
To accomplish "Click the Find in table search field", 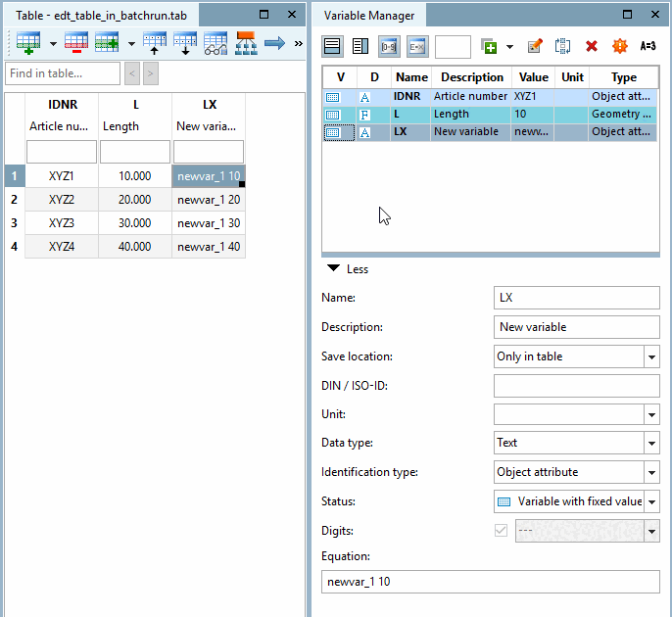I will [63, 73].
